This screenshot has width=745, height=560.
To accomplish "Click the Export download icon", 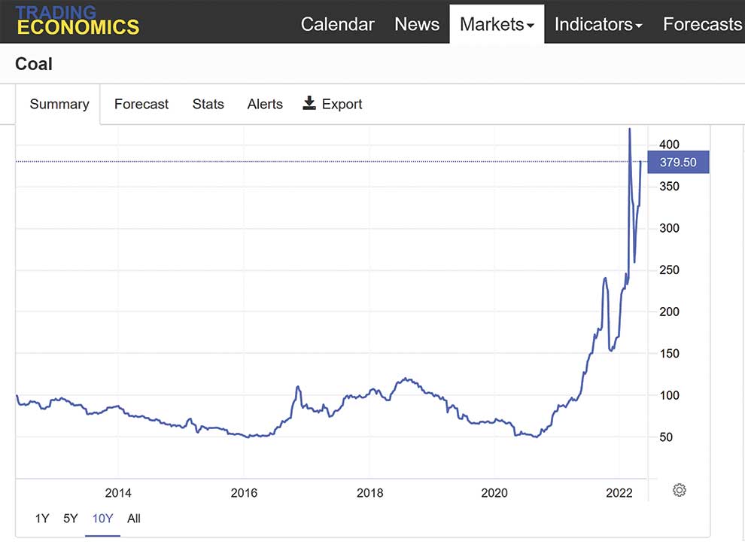I will (x=309, y=104).
